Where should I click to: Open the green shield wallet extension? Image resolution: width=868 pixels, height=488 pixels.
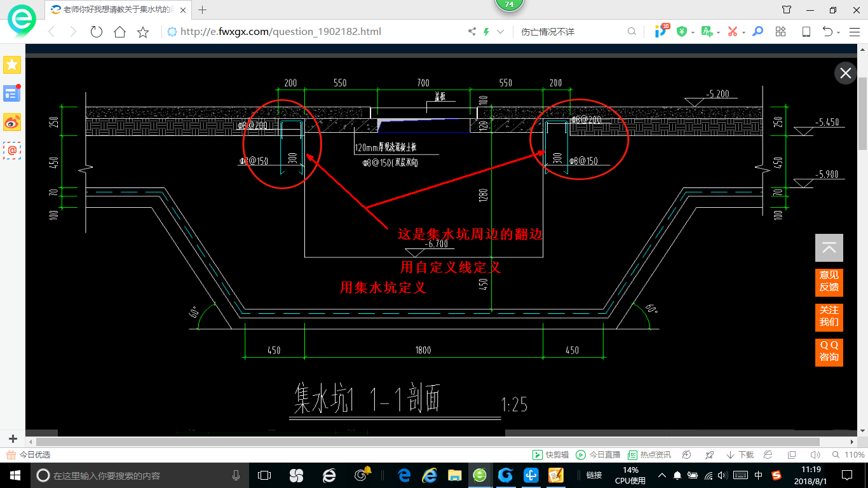(x=682, y=32)
